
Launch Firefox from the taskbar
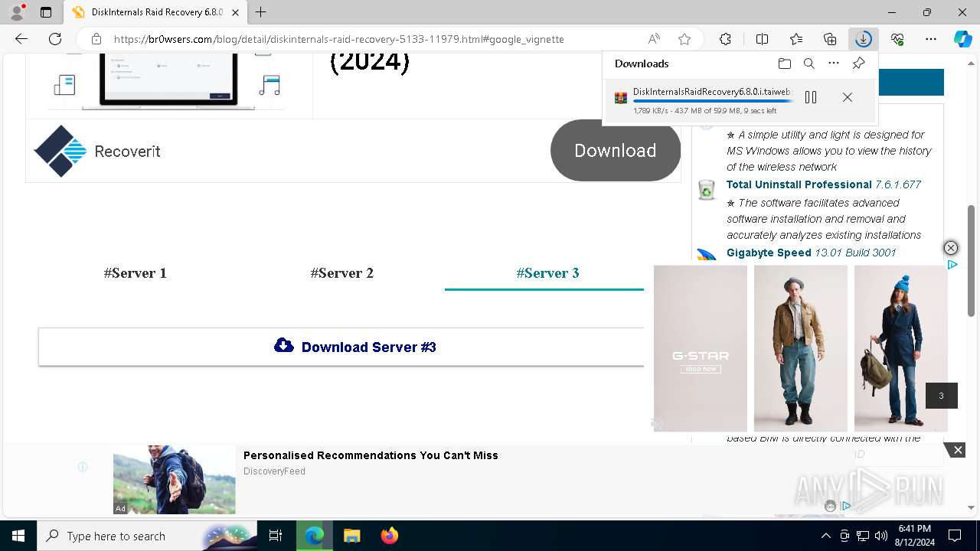389,536
